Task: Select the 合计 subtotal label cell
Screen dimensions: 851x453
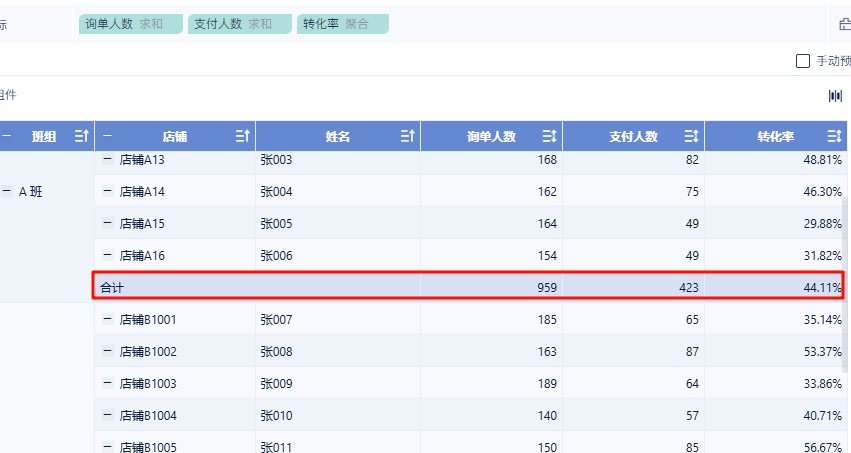Action: tap(257, 287)
